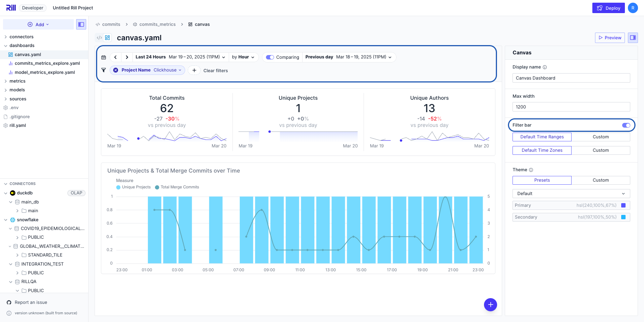Screen dimensions: 644x322
Task: Select the Custom theme tab
Action: 600,180
